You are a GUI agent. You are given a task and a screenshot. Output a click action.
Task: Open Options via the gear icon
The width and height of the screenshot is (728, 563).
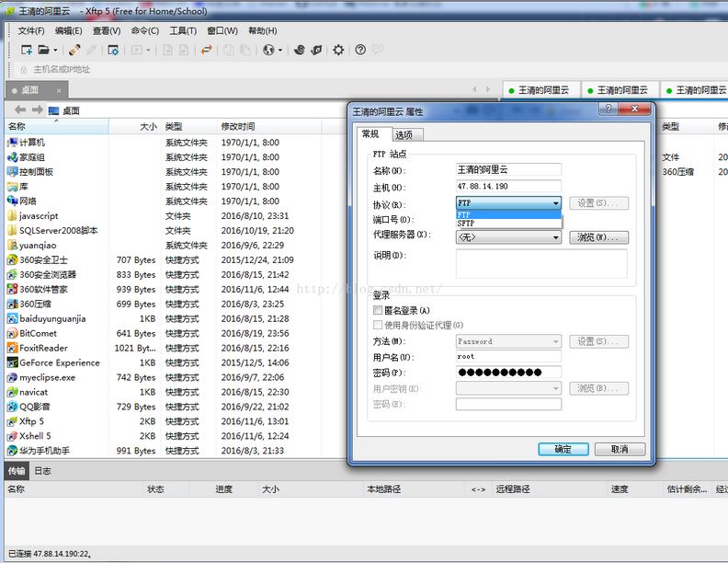pos(338,50)
